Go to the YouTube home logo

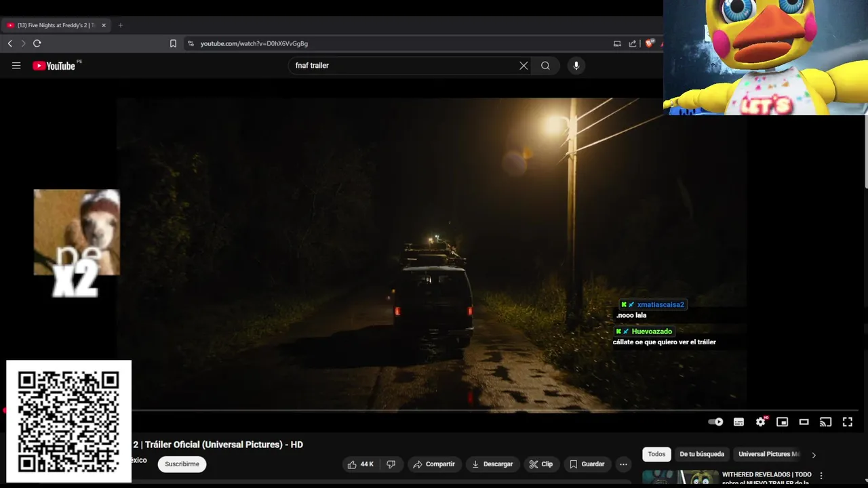pyautogui.click(x=54, y=66)
